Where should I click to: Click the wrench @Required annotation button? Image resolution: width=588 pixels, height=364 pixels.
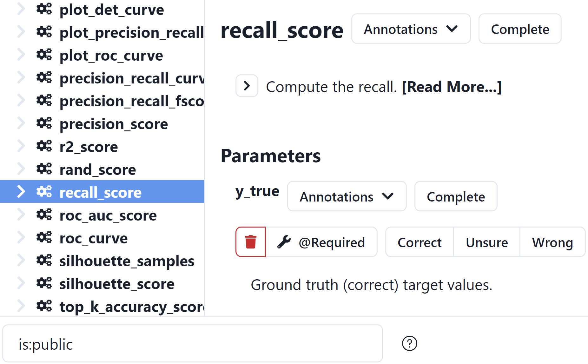321,242
